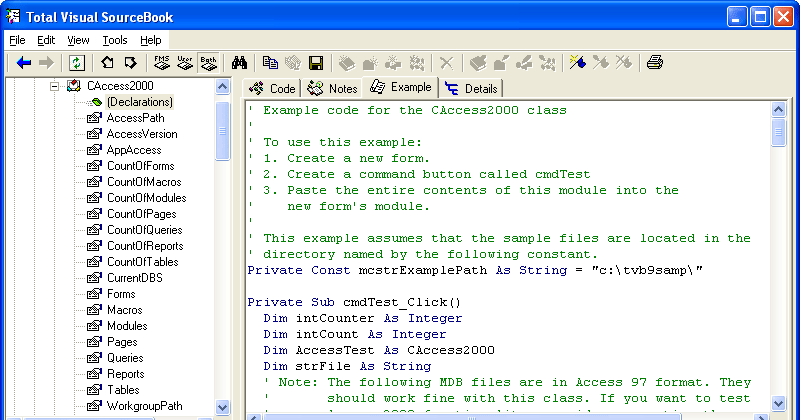The width and height of the screenshot is (800, 420).
Task: Click the Print icon in toolbar
Action: (655, 63)
